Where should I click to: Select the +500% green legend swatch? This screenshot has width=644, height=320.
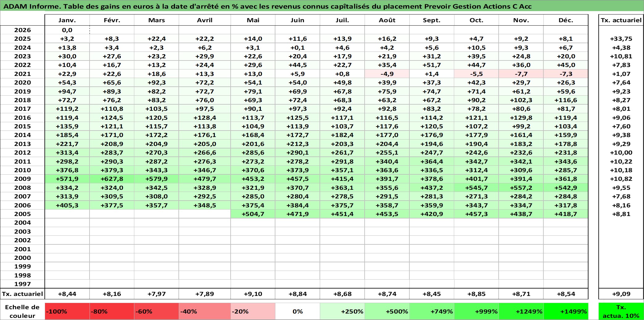point(387,311)
